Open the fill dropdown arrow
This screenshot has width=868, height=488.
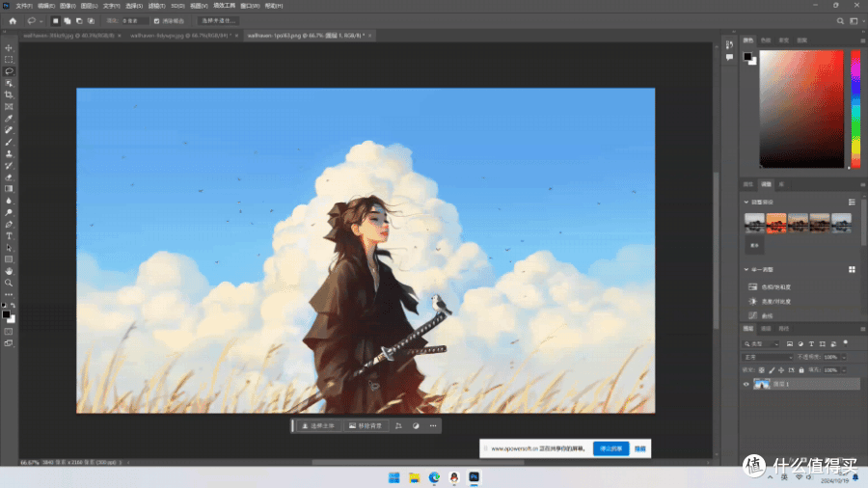tap(844, 370)
